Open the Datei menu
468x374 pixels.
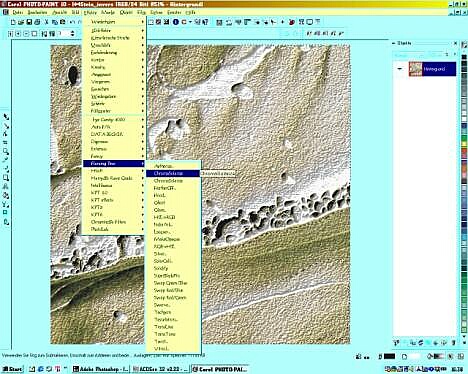coord(18,12)
